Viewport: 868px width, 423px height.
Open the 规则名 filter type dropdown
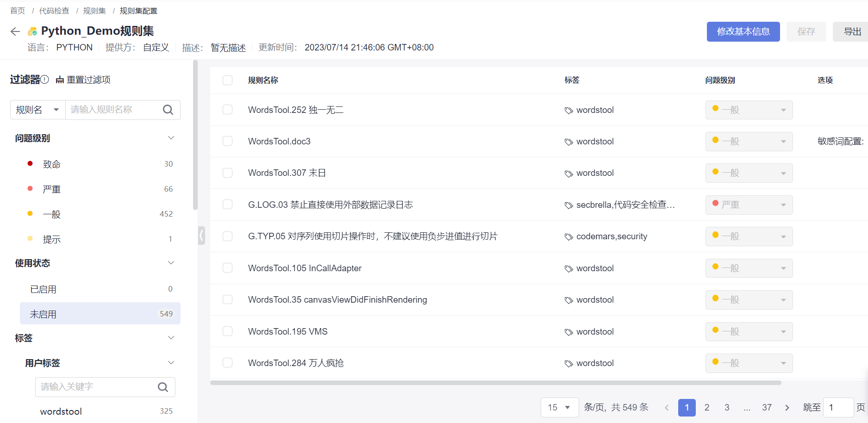38,110
